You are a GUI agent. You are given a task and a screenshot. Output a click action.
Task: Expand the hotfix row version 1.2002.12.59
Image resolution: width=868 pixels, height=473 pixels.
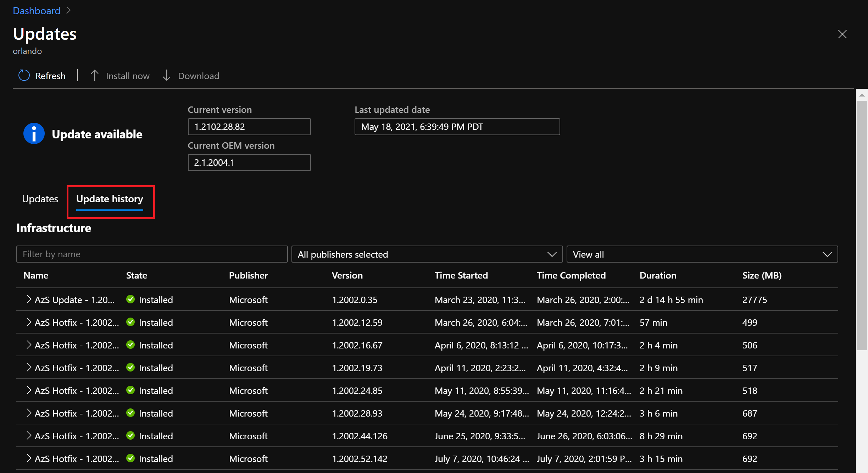click(29, 322)
